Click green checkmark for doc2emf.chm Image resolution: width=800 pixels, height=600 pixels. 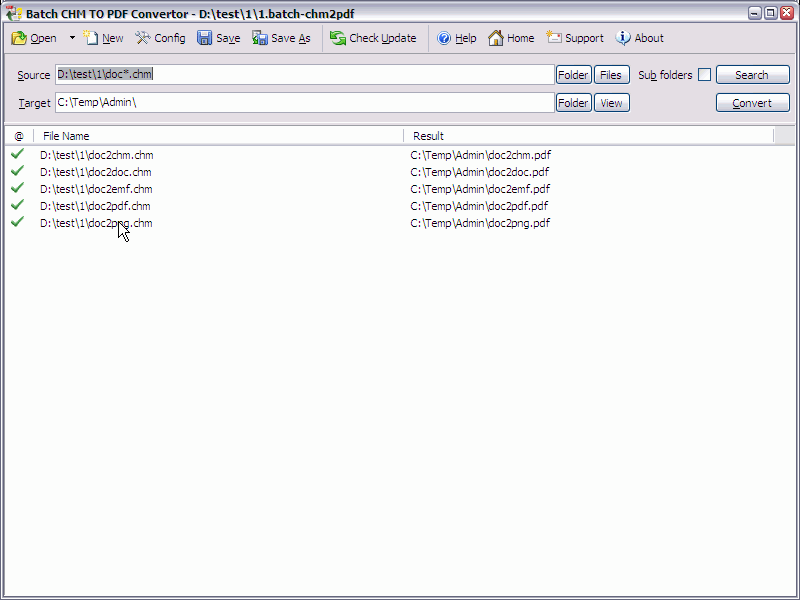(x=17, y=188)
